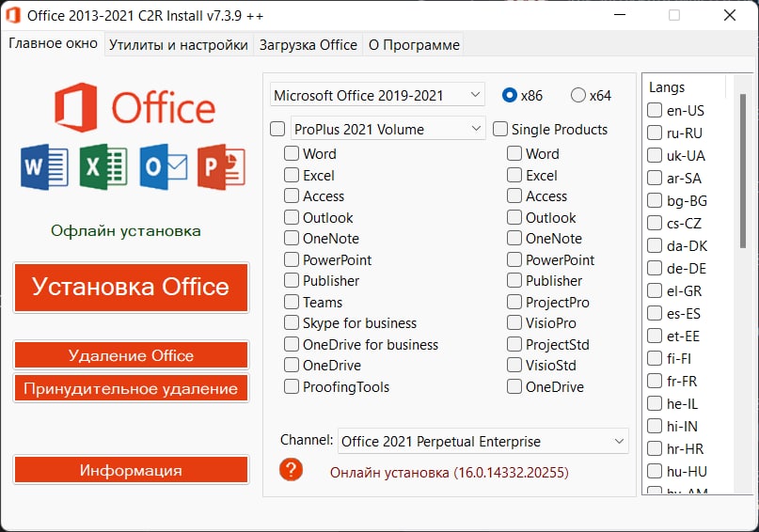Click the Outlook app icon
759x532 pixels.
pos(162,167)
